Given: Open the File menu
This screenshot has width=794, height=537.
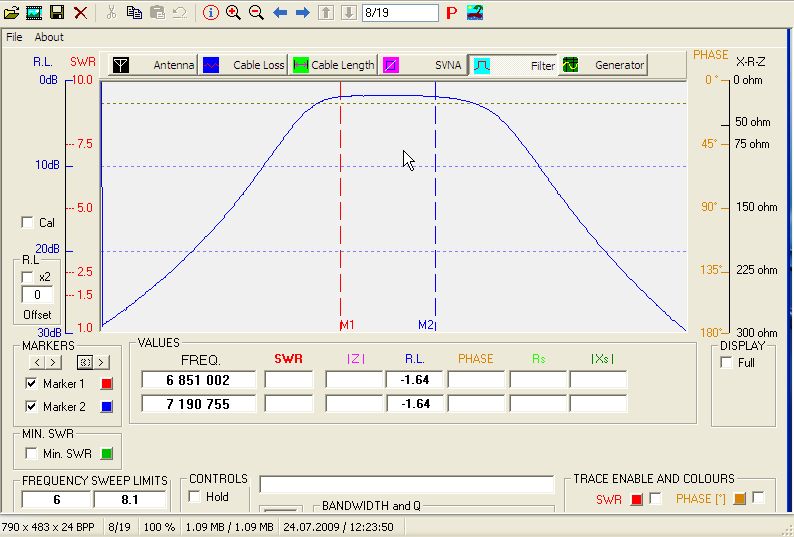Looking at the screenshot, I should (14, 37).
